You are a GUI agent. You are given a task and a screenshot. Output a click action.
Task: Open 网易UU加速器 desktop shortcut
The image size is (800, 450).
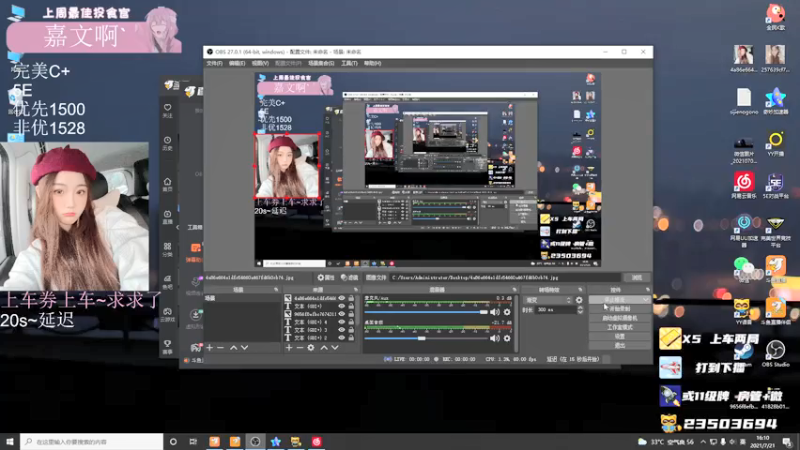point(744,231)
